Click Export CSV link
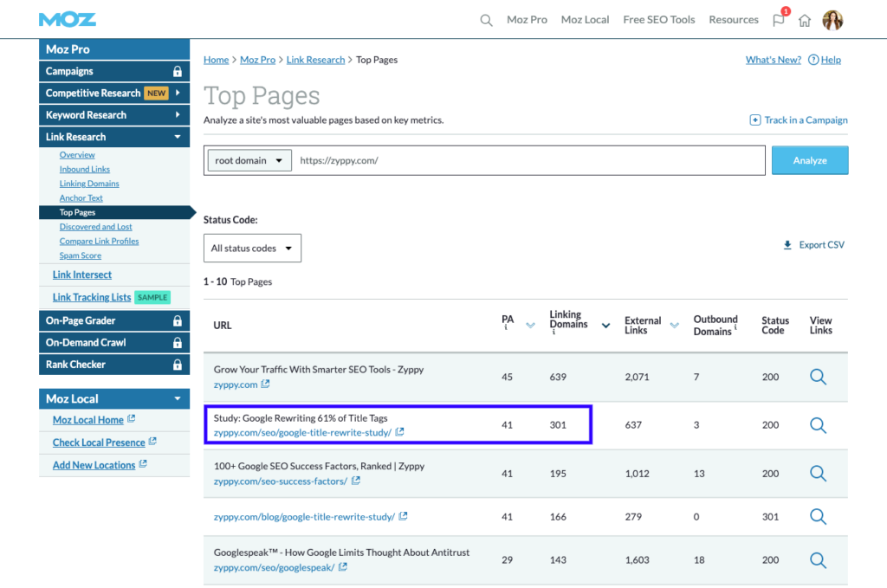The height and width of the screenshot is (588, 887). [821, 245]
